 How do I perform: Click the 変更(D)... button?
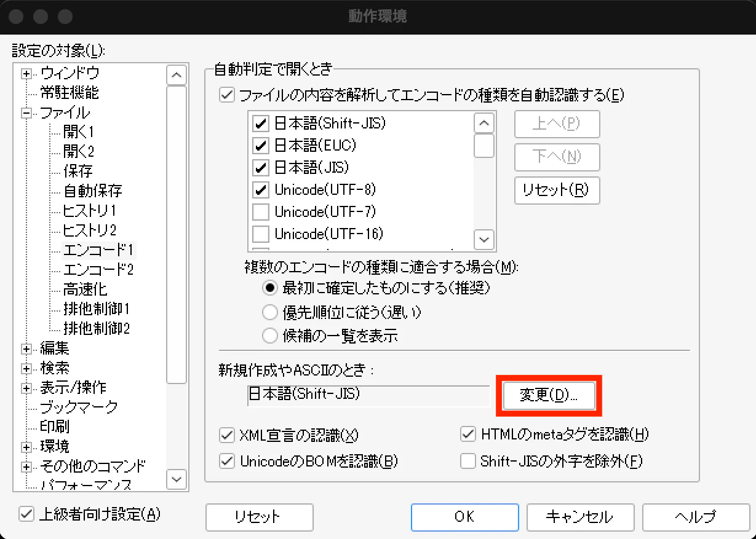pos(549,395)
